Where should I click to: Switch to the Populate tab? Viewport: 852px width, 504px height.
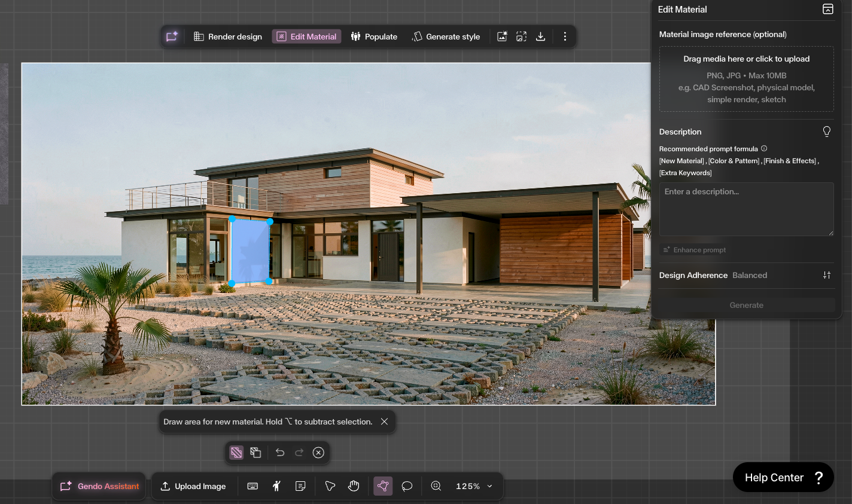click(374, 36)
